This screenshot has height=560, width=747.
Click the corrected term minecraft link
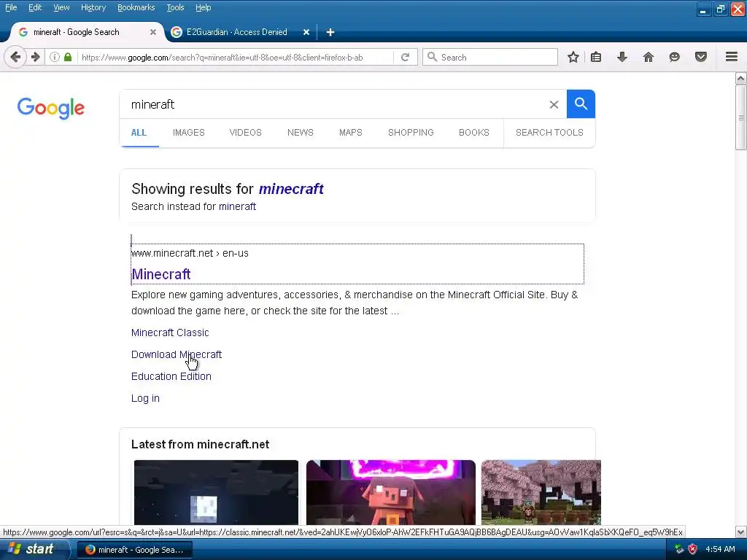click(291, 189)
